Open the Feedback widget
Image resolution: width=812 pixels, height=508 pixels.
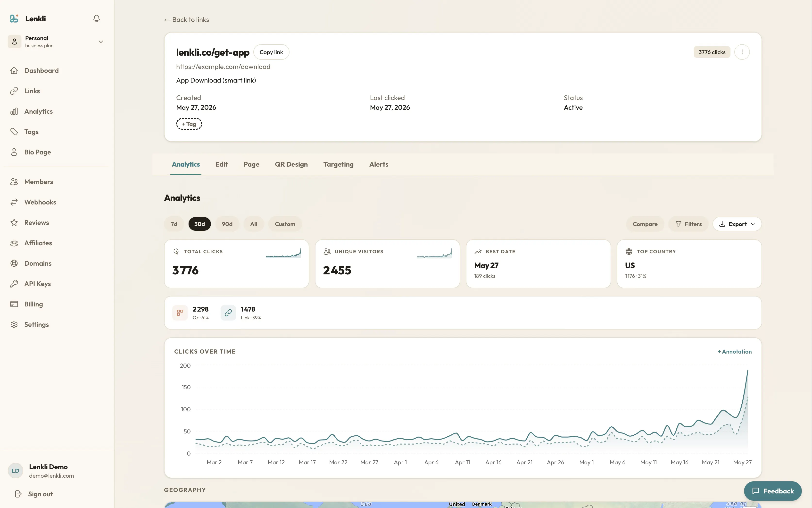[x=772, y=491]
